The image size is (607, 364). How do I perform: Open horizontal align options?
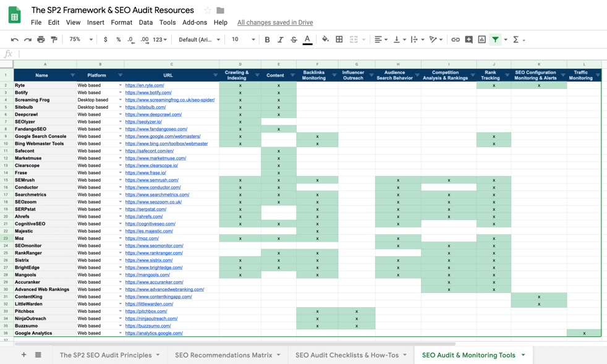tap(381, 40)
